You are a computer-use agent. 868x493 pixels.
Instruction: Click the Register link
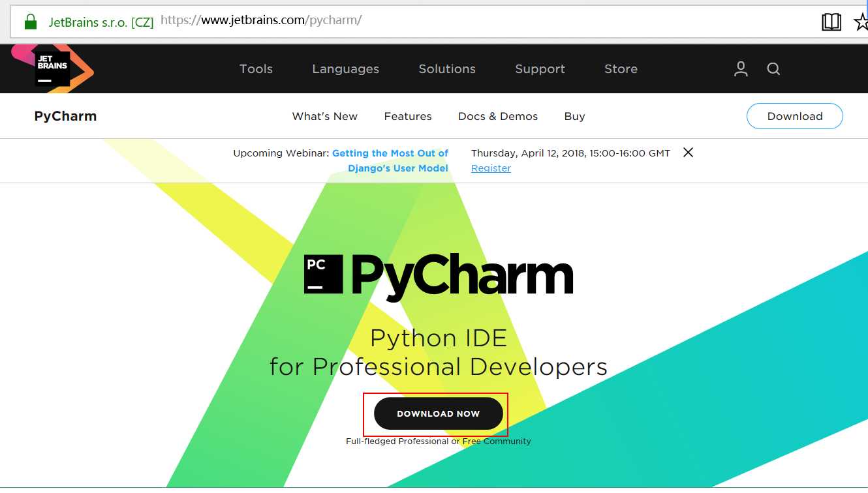point(491,168)
